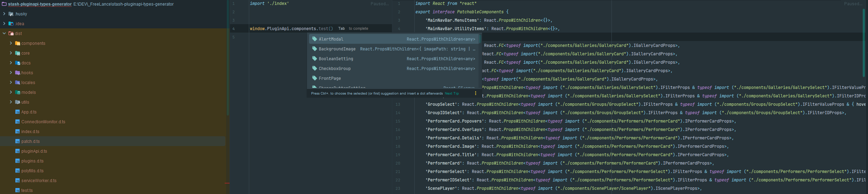
Task: Expand the .husky folder
Action: [4, 14]
